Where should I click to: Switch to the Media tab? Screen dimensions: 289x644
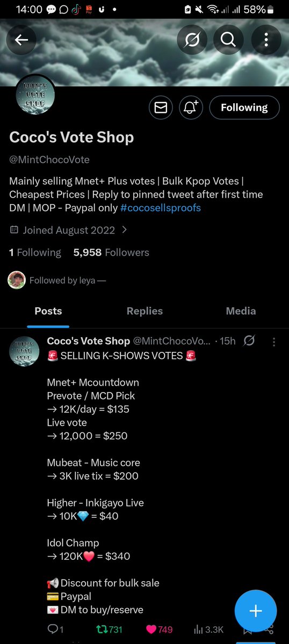click(x=241, y=312)
